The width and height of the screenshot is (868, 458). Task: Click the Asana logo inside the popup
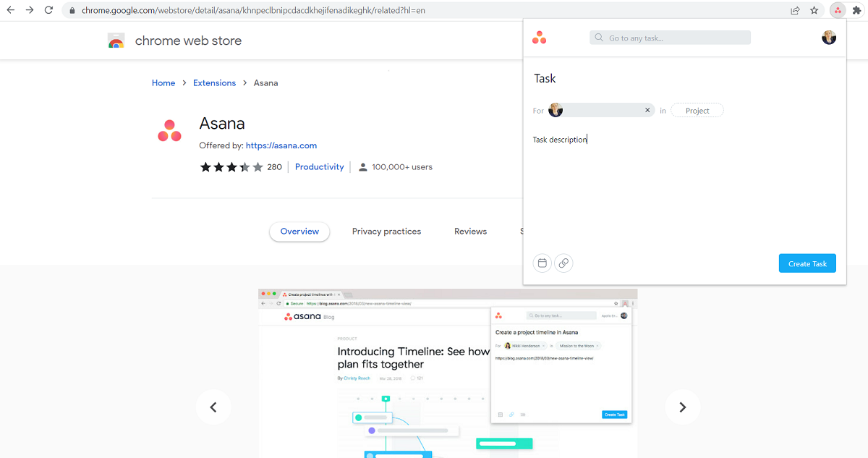(539, 37)
